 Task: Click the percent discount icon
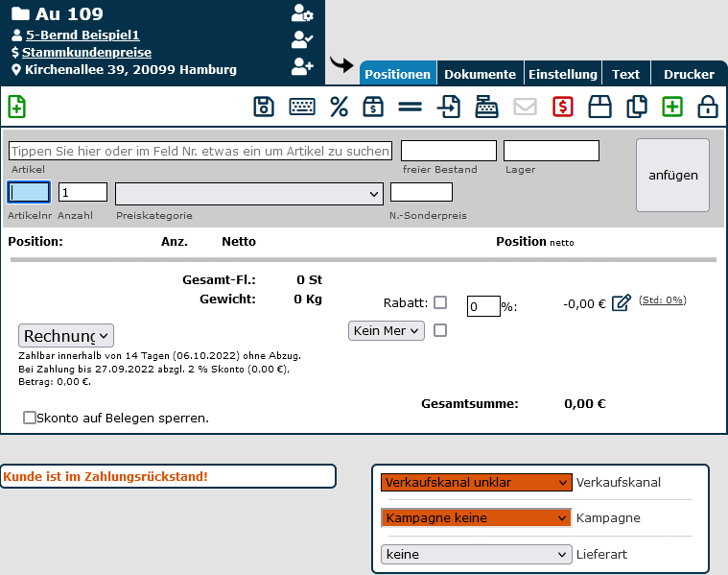[x=339, y=107]
